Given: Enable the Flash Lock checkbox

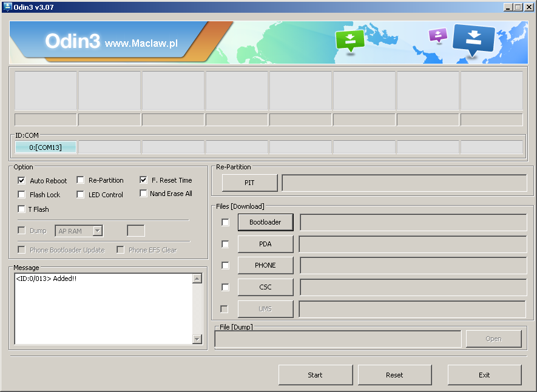Looking at the screenshot, I should pyautogui.click(x=21, y=194).
